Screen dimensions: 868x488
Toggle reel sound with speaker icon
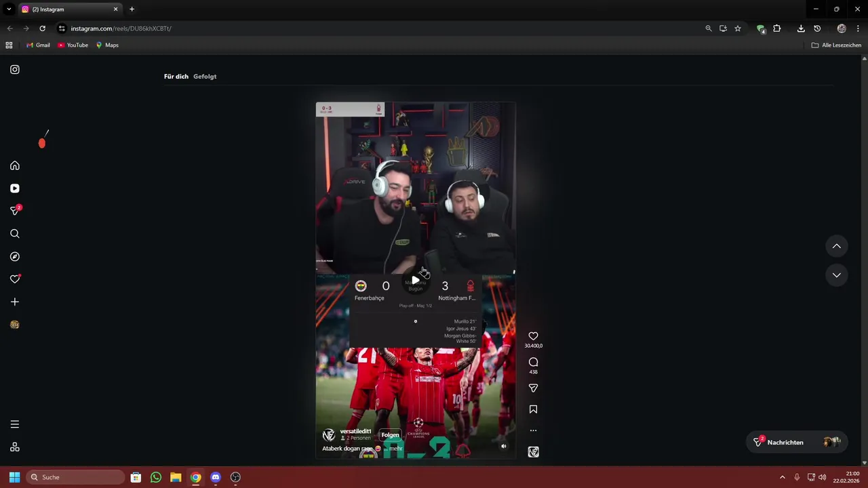click(x=503, y=446)
